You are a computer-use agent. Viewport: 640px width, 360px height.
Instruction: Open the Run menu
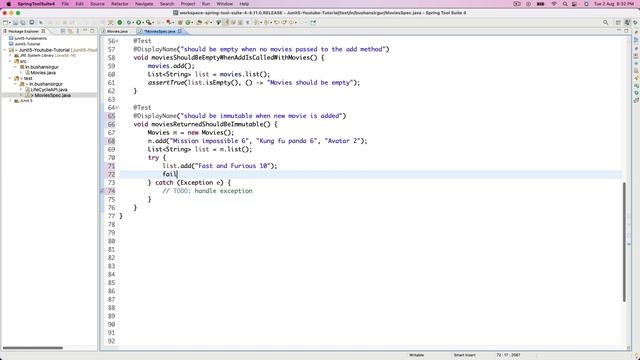(x=206, y=4)
